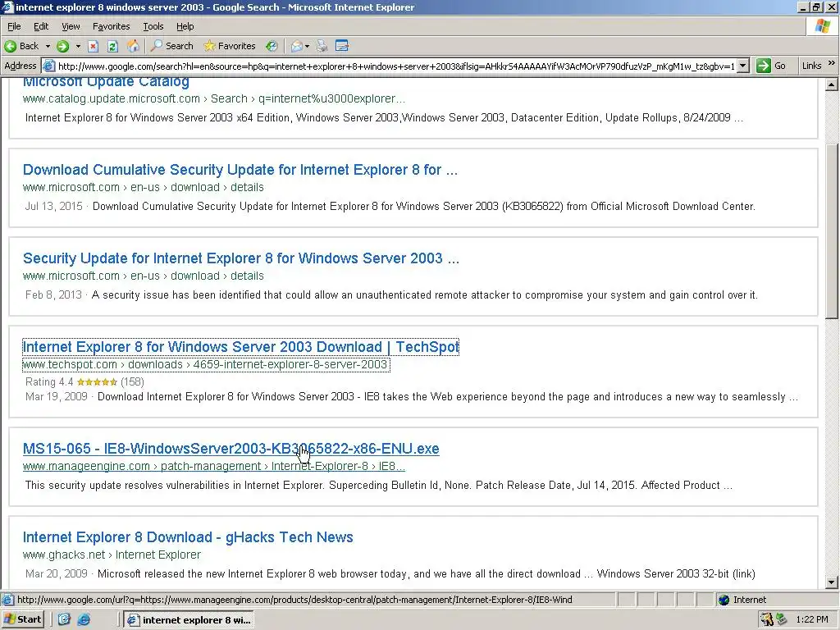Open the Search pane from toolbar
Screen dimensions: 840x630
172,46
